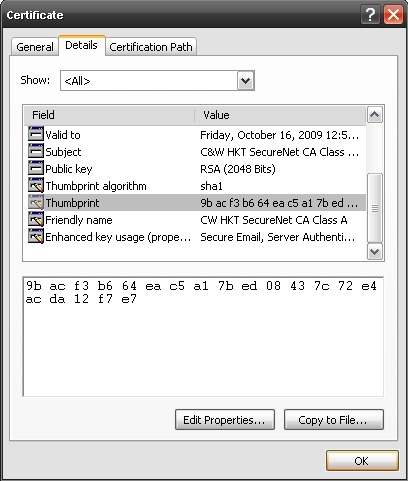Open the Show filter dropdown arrow
The width and height of the screenshot is (408, 481).
point(246,80)
